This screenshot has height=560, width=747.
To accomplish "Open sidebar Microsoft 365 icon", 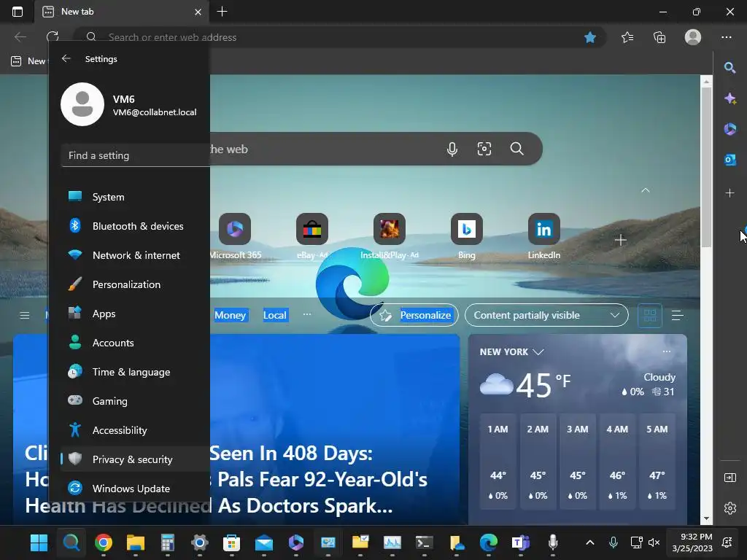I will pos(729,129).
